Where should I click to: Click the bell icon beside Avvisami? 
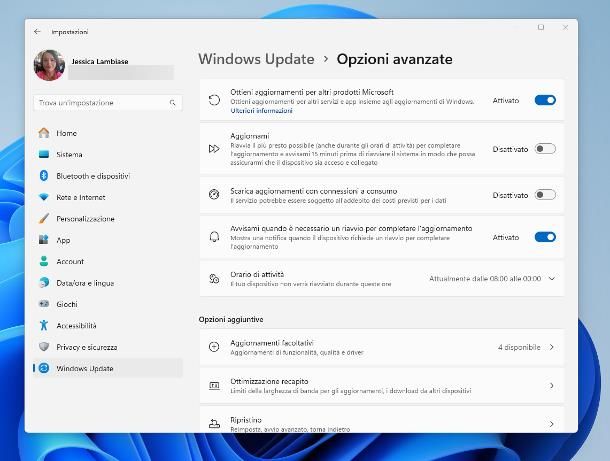point(214,237)
